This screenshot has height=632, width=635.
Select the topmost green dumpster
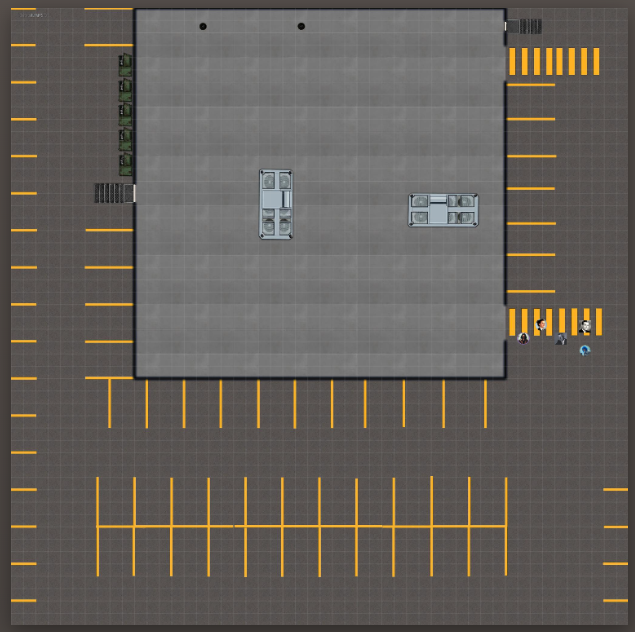(125, 65)
